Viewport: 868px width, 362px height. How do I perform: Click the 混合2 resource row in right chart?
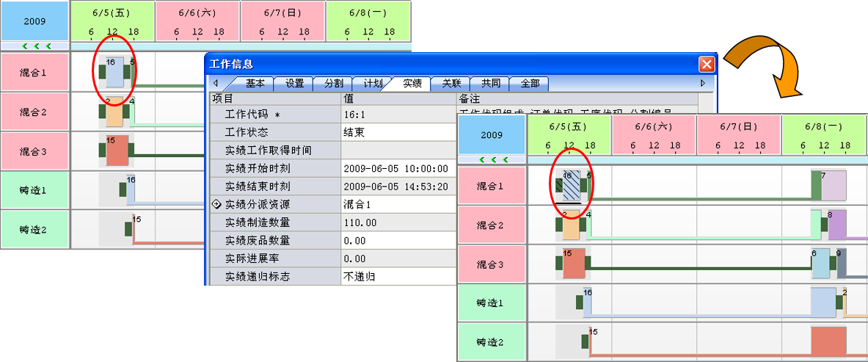click(x=492, y=225)
